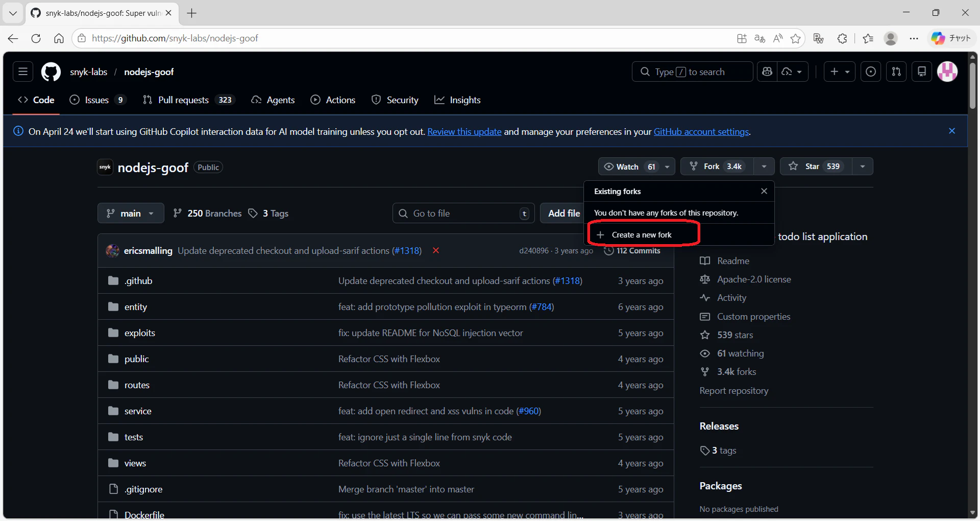The width and height of the screenshot is (980, 521).
Task: Switch to the Pull requests tab
Action: coord(188,100)
